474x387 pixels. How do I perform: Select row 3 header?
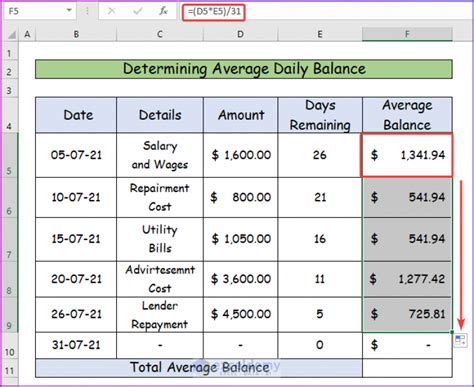click(x=9, y=88)
